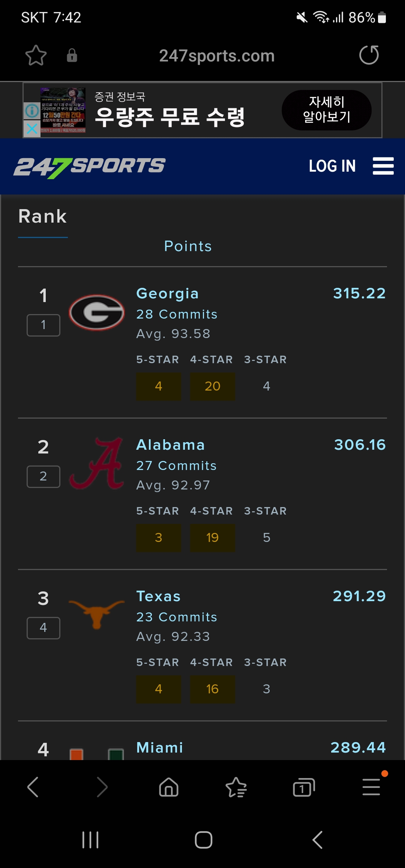This screenshot has height=868, width=405.
Task: Reload the page with the refresh icon
Action: pyautogui.click(x=369, y=55)
